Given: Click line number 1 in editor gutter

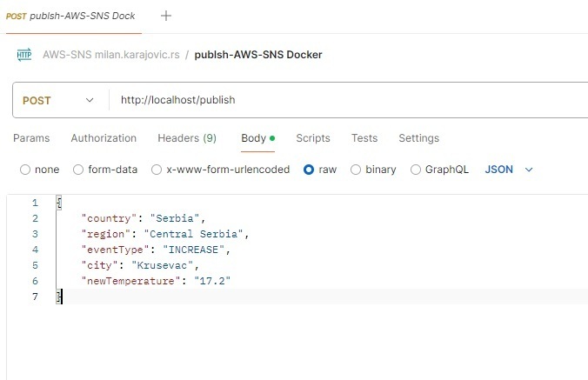Looking at the screenshot, I should (35, 203).
